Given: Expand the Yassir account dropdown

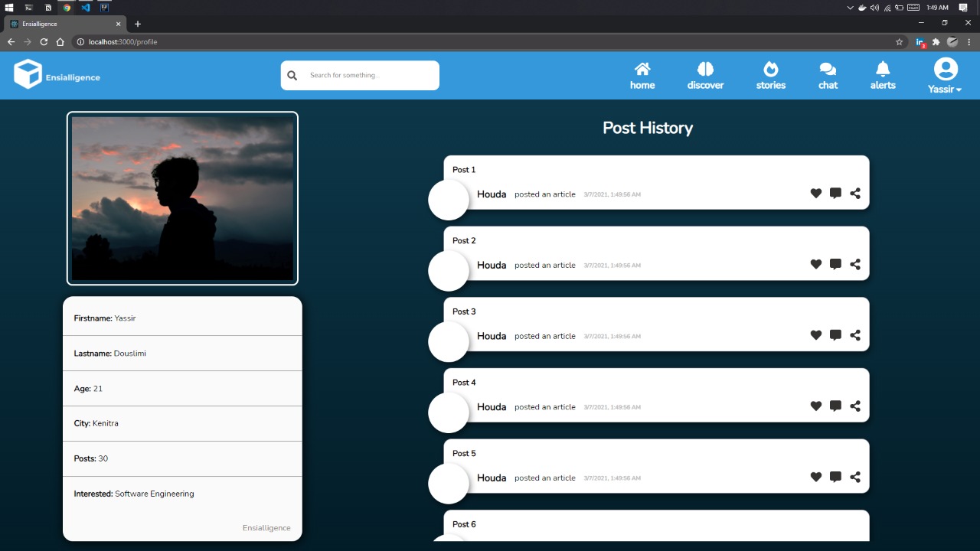Looking at the screenshot, I should pos(944,89).
